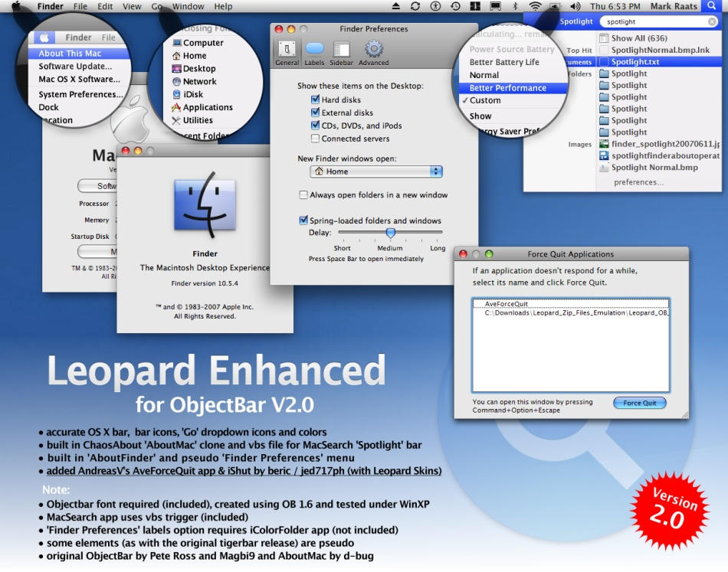The image size is (728, 572).
Task: Open the Sidebar pane in Finder Preferences
Action: [341, 51]
